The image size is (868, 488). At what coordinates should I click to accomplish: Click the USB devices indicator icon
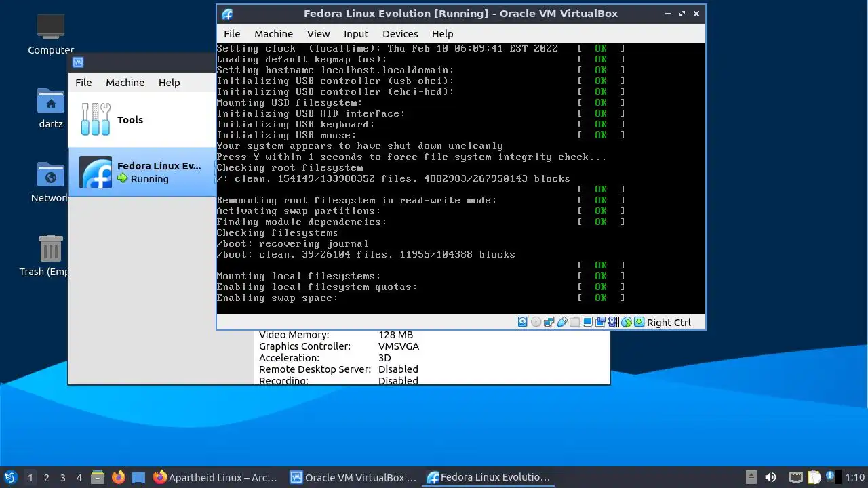(x=562, y=322)
